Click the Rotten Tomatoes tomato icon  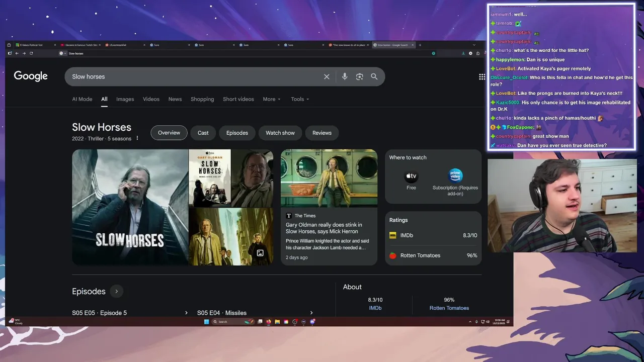coord(393,255)
